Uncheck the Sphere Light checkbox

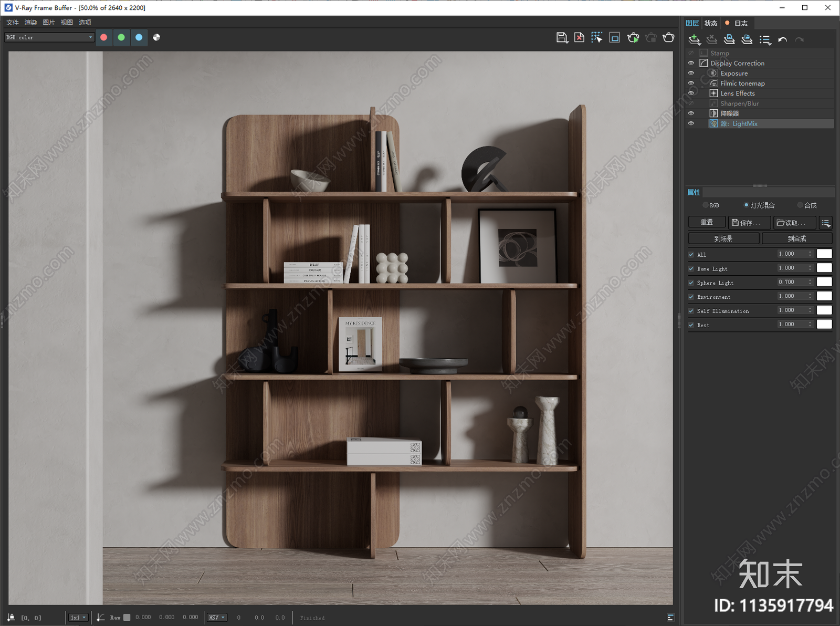[691, 283]
